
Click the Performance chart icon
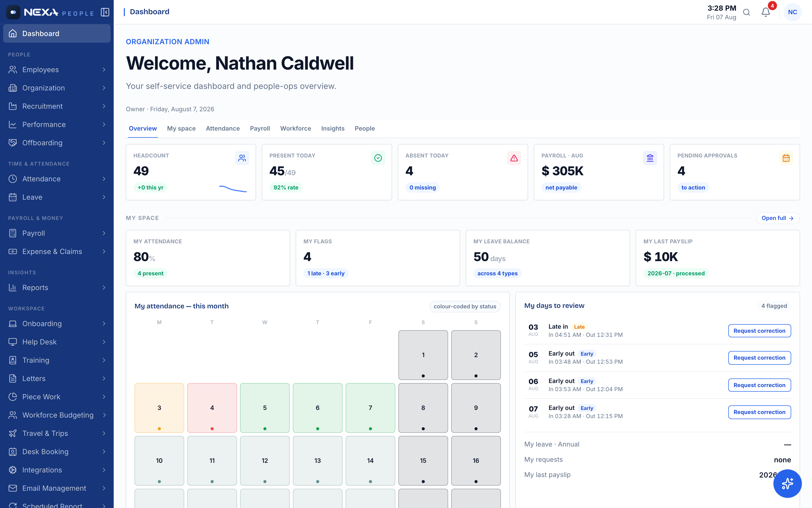click(13, 124)
